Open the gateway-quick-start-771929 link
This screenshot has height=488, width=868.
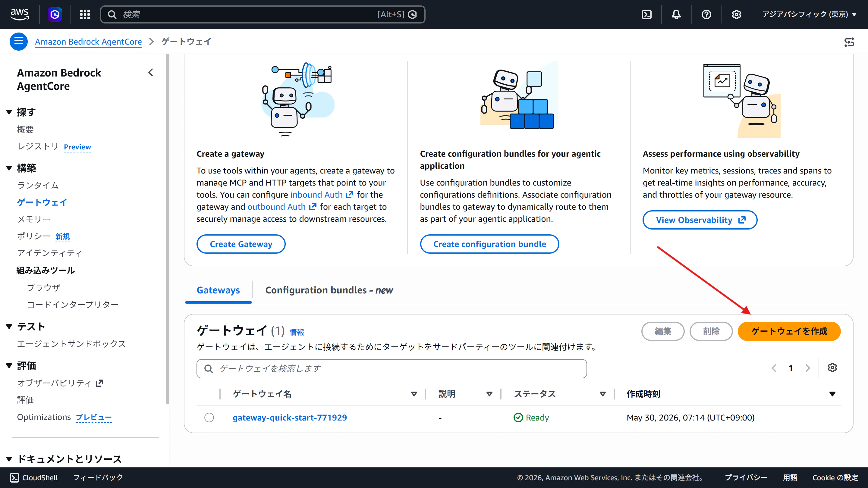pyautogui.click(x=289, y=418)
